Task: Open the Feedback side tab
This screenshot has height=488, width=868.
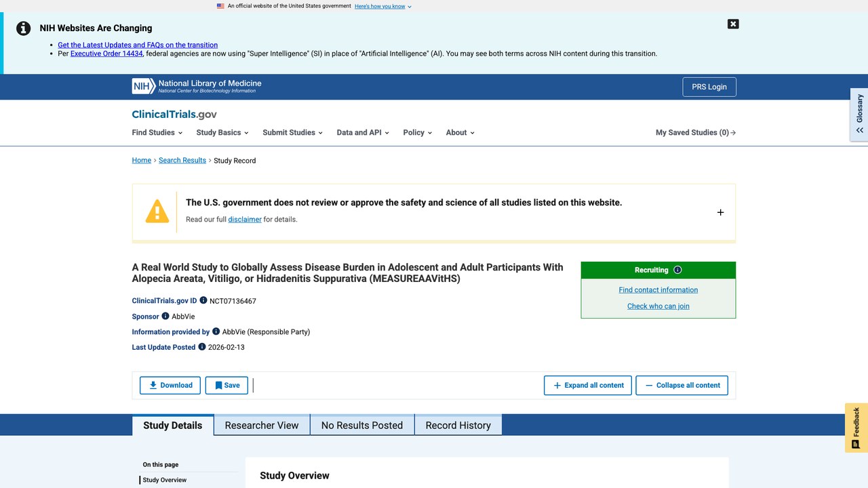Action: click(x=856, y=428)
